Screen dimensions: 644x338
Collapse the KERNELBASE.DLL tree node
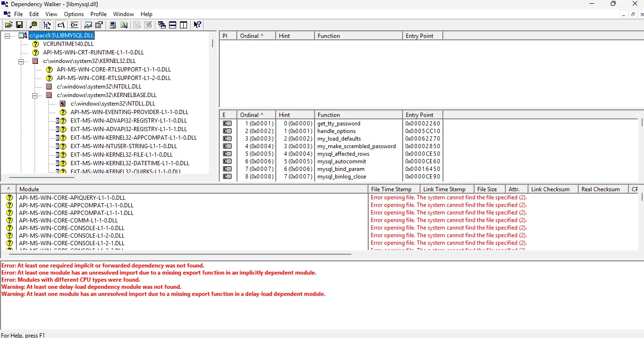35,95
